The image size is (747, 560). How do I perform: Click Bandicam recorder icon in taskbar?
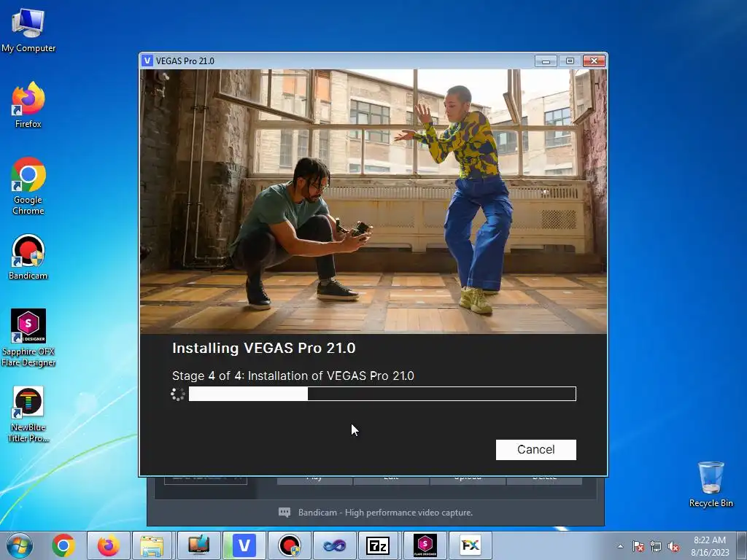tap(289, 545)
